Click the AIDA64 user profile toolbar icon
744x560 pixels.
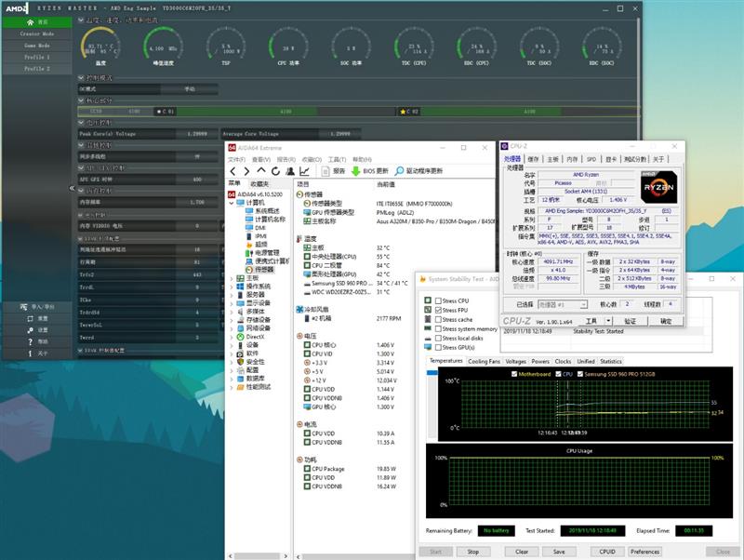tap(290, 171)
